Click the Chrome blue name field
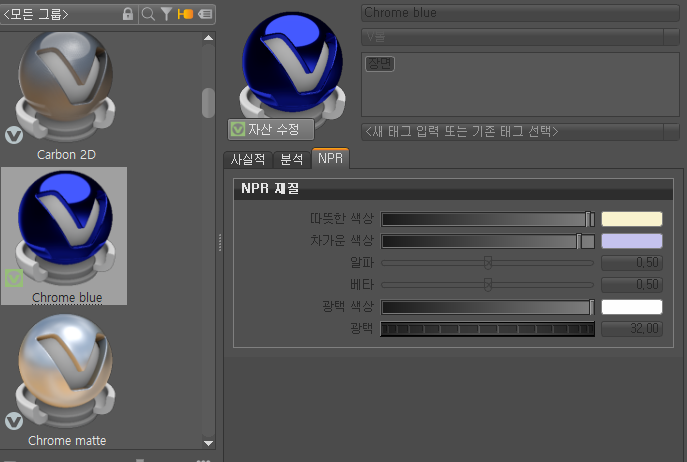The width and height of the screenshot is (687, 462). (x=520, y=13)
